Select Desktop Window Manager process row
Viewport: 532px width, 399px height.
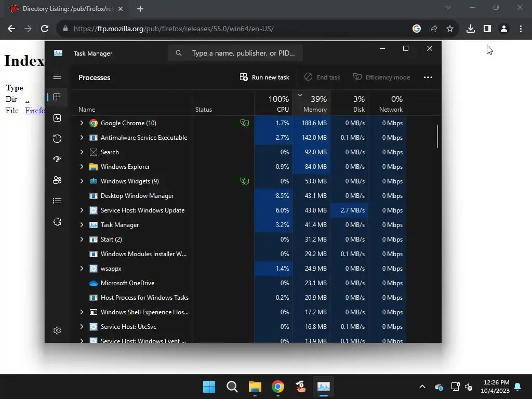[x=238, y=196]
